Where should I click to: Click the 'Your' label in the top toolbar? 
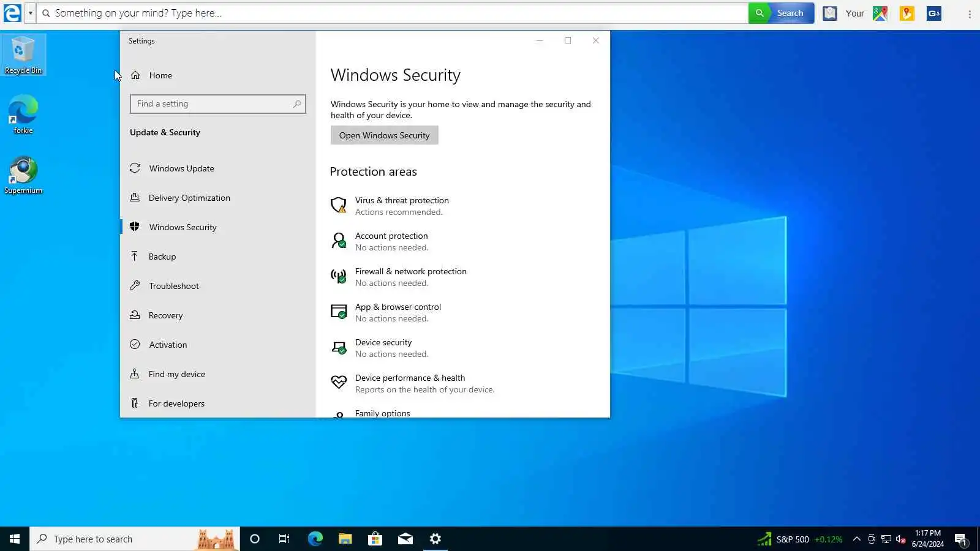[x=854, y=13]
